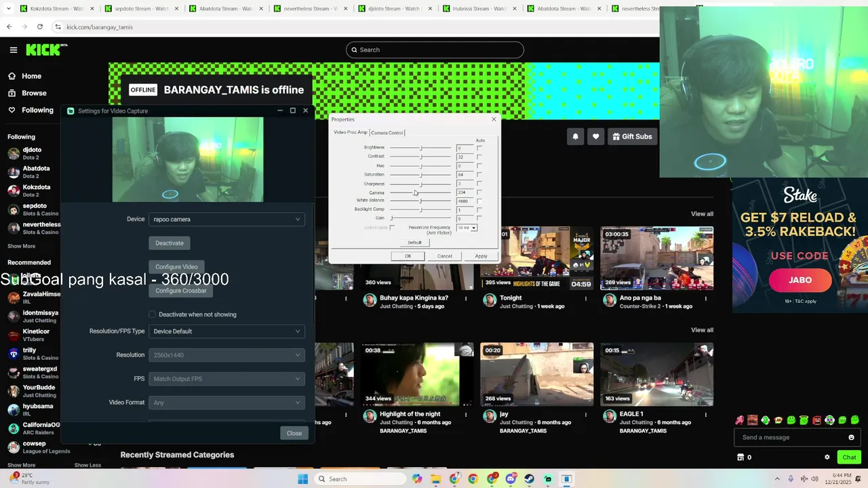The height and width of the screenshot is (488, 868).
Task: Open the Resolution 2560x1440 dropdown
Action: [226, 355]
